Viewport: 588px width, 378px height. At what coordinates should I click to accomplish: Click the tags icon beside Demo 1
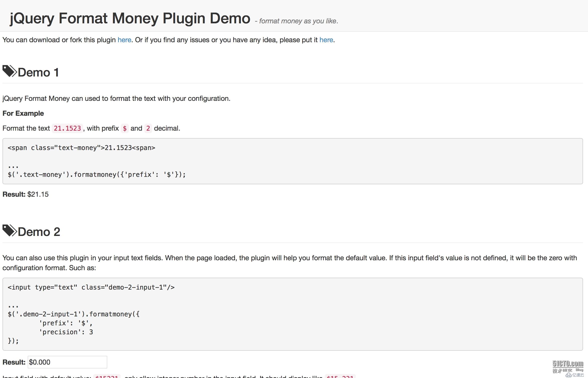(10, 71)
